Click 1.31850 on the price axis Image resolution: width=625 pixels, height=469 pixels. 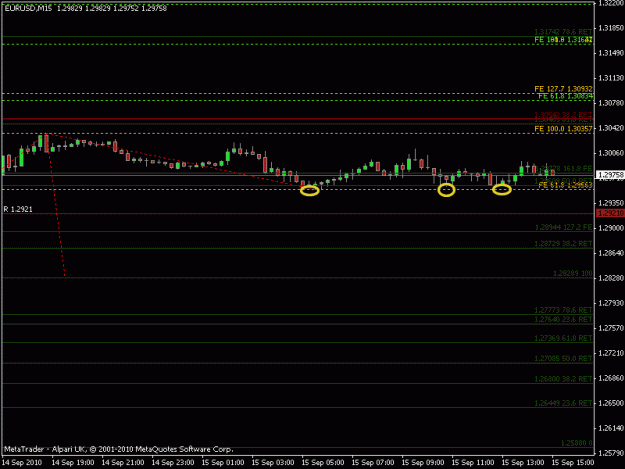(611, 28)
